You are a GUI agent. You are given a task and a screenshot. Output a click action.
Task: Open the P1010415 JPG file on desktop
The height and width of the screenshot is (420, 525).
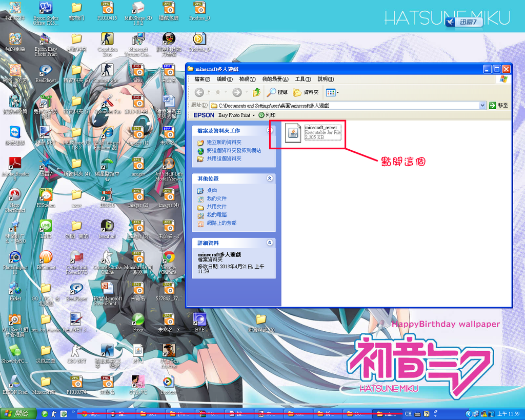[x=107, y=11]
